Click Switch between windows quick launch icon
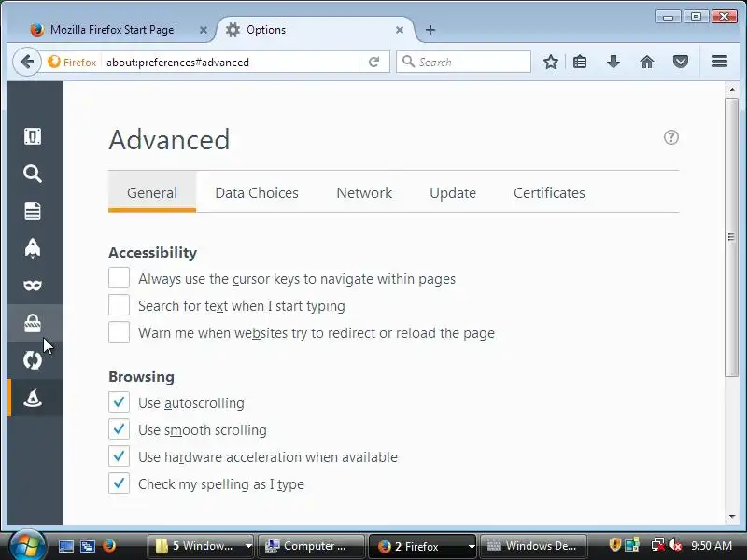The image size is (747, 560). coord(88,546)
